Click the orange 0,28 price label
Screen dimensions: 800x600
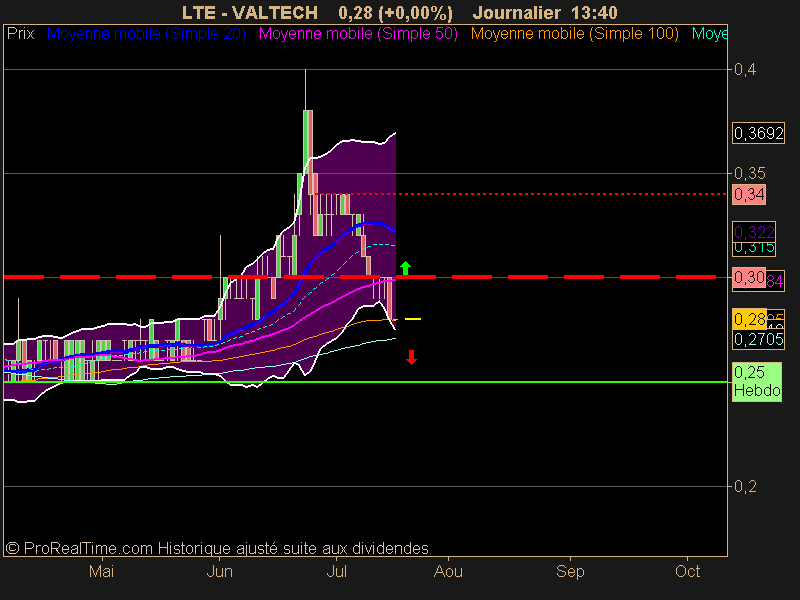coord(749,319)
